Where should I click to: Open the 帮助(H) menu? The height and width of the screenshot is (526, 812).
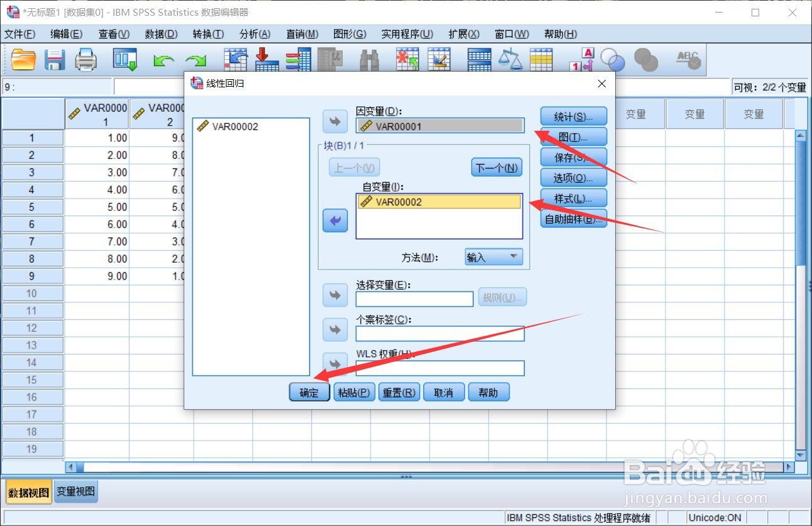tap(560, 34)
